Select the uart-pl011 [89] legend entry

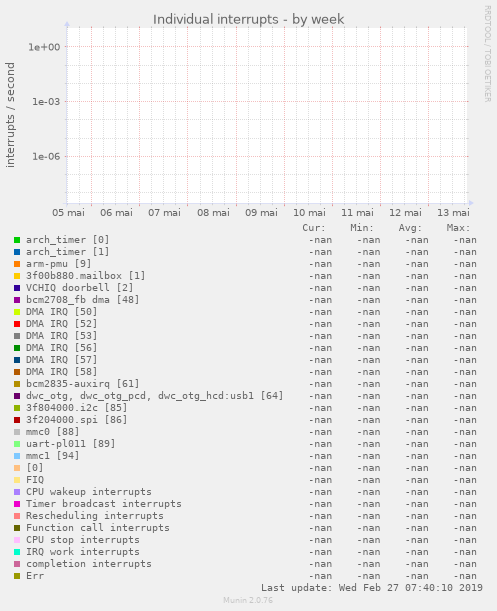(71, 444)
